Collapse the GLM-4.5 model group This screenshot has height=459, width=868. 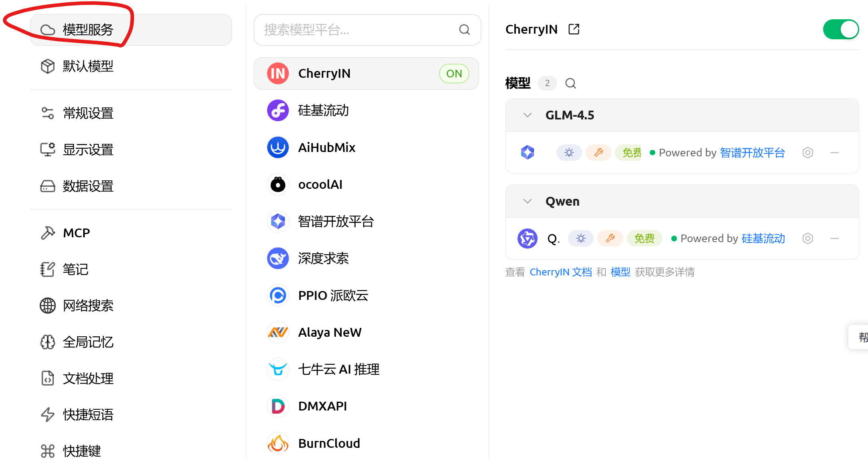coord(528,115)
